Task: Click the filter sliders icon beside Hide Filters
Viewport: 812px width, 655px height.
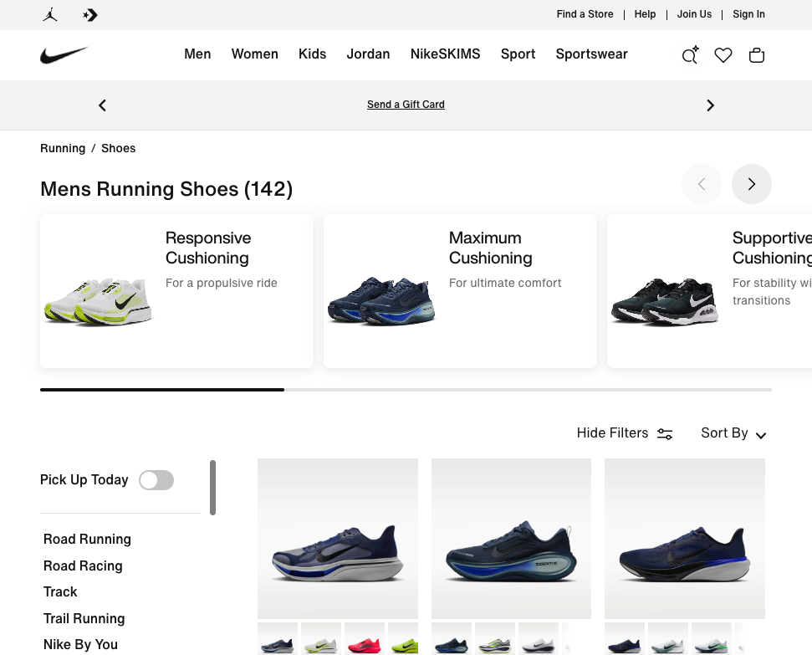Action: [x=665, y=433]
